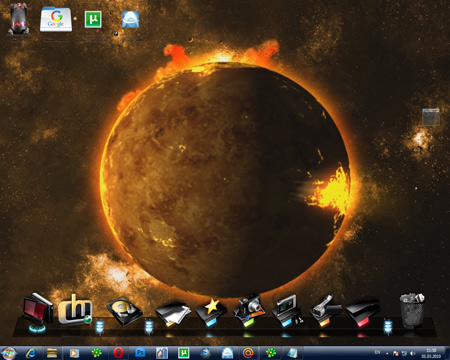
Task: Show hidden tray icons arrow
Action: click(x=387, y=353)
